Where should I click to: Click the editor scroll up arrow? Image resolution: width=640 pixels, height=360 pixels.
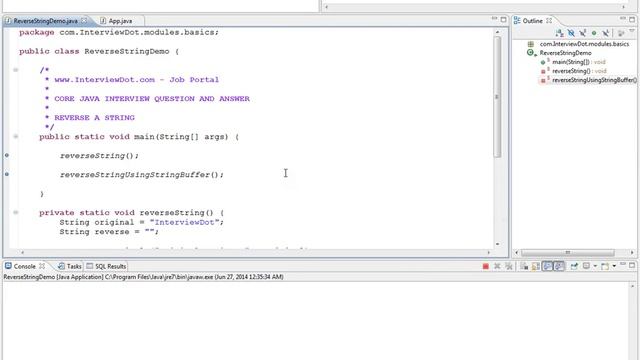[x=497, y=32]
